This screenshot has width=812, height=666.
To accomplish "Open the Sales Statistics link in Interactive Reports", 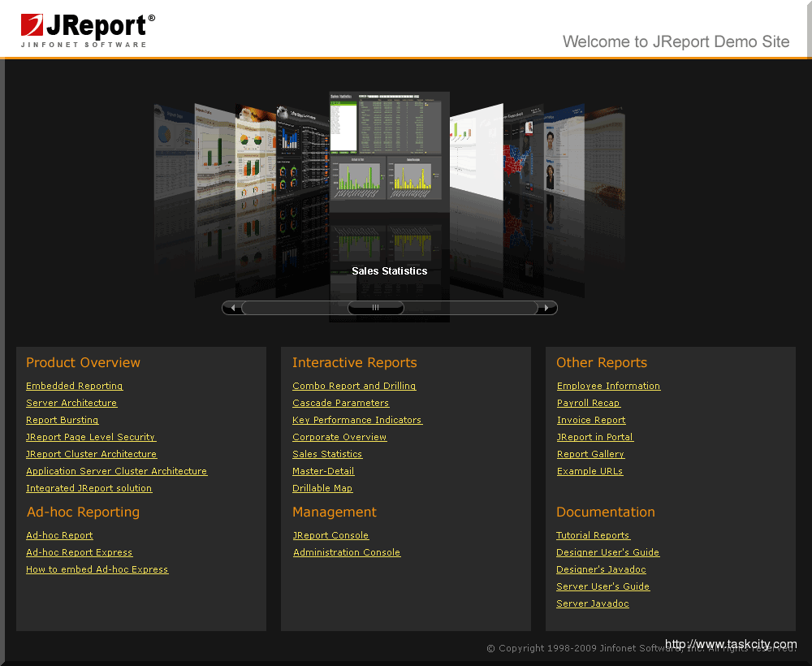I will coord(327,454).
